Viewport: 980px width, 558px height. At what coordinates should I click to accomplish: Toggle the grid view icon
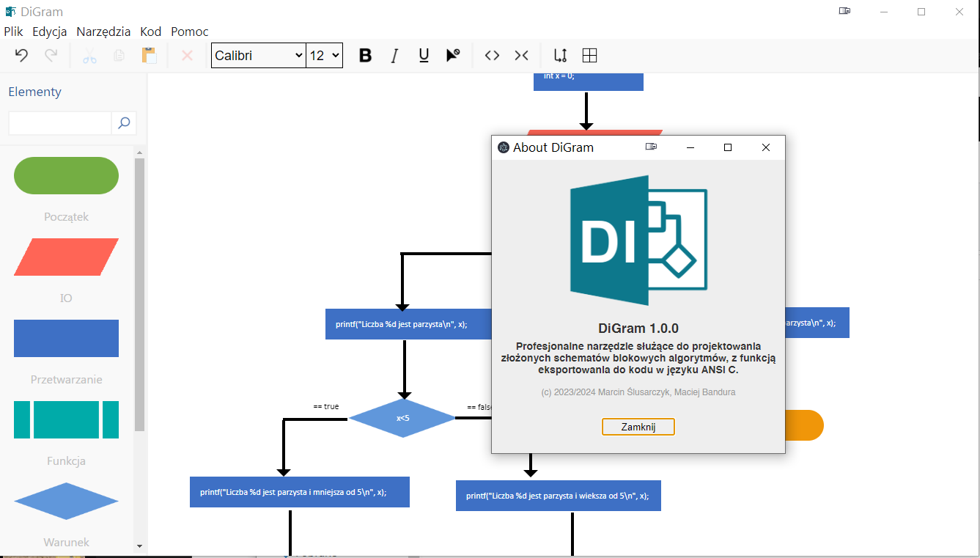click(x=589, y=55)
